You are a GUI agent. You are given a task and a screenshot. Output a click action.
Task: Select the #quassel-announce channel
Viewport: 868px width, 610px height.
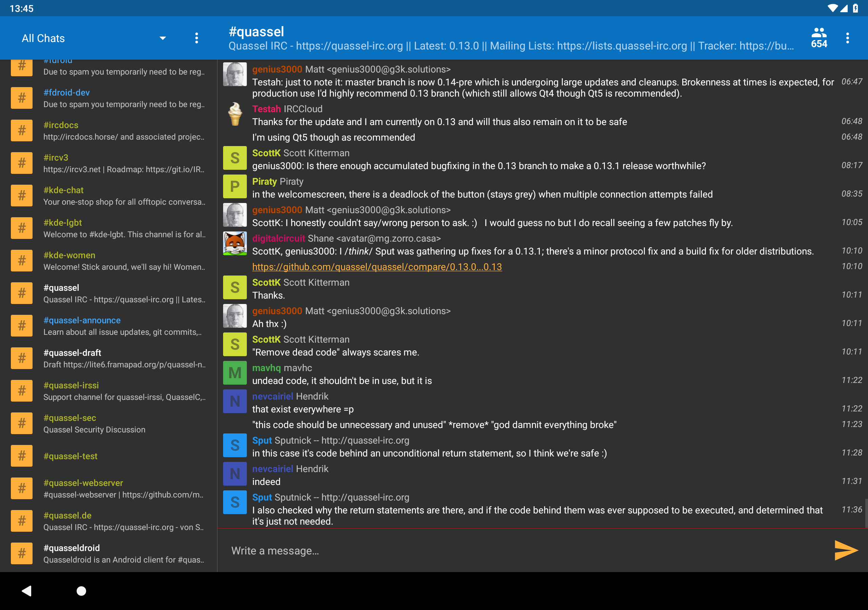click(108, 326)
